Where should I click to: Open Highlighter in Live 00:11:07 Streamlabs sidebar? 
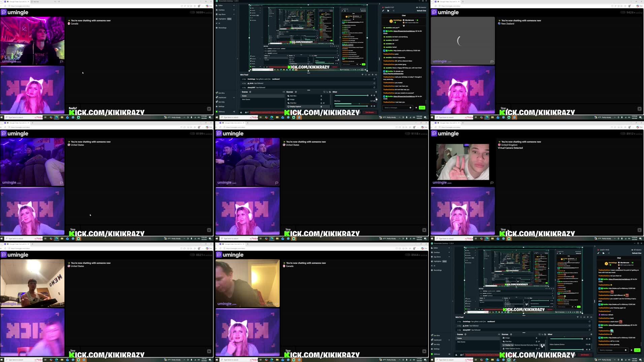pyautogui.click(x=224, y=19)
